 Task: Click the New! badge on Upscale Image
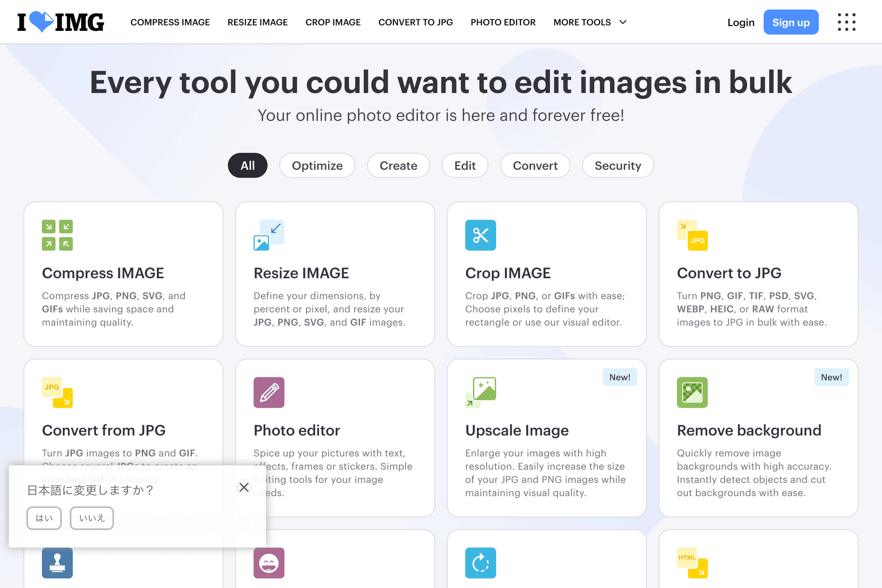tap(620, 377)
